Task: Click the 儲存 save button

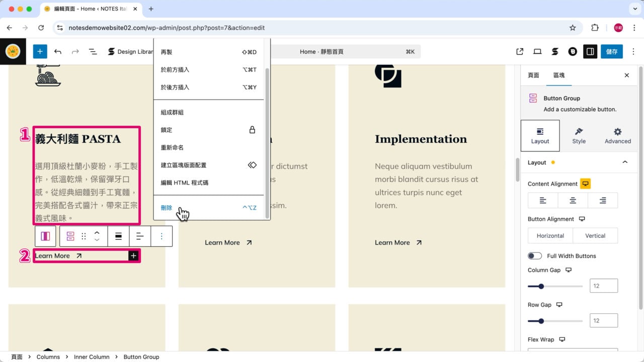Action: tap(612, 51)
